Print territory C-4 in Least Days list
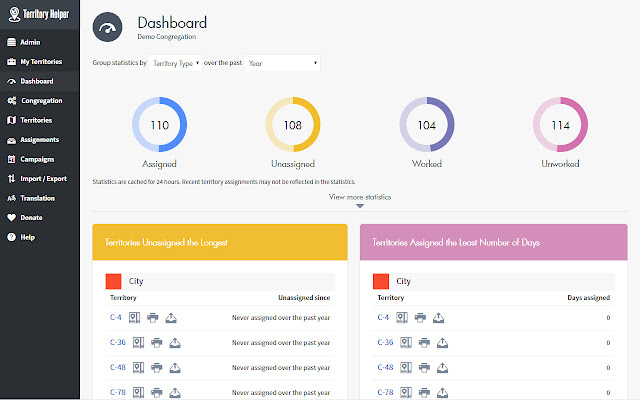The height and width of the screenshot is (400, 640). tap(420, 318)
